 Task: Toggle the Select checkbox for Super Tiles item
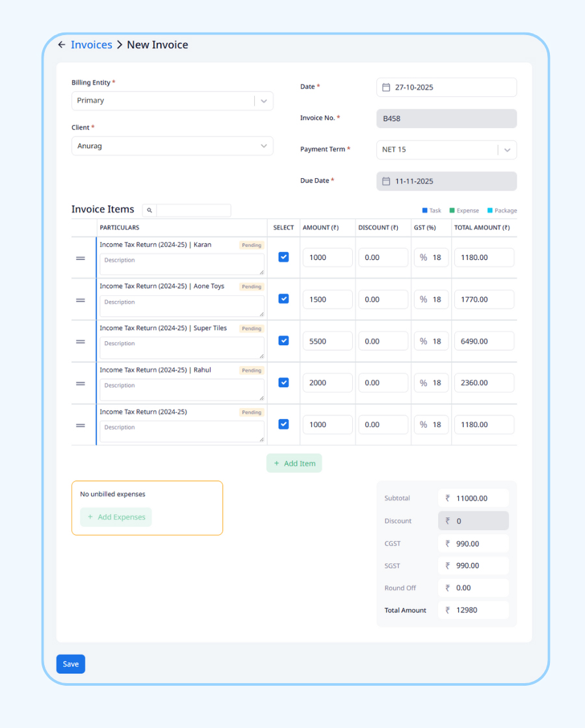pyautogui.click(x=283, y=341)
